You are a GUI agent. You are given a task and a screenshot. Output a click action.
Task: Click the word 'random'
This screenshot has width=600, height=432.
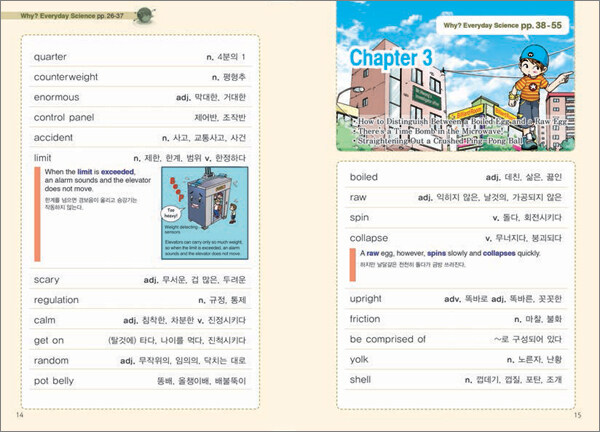tap(51, 361)
